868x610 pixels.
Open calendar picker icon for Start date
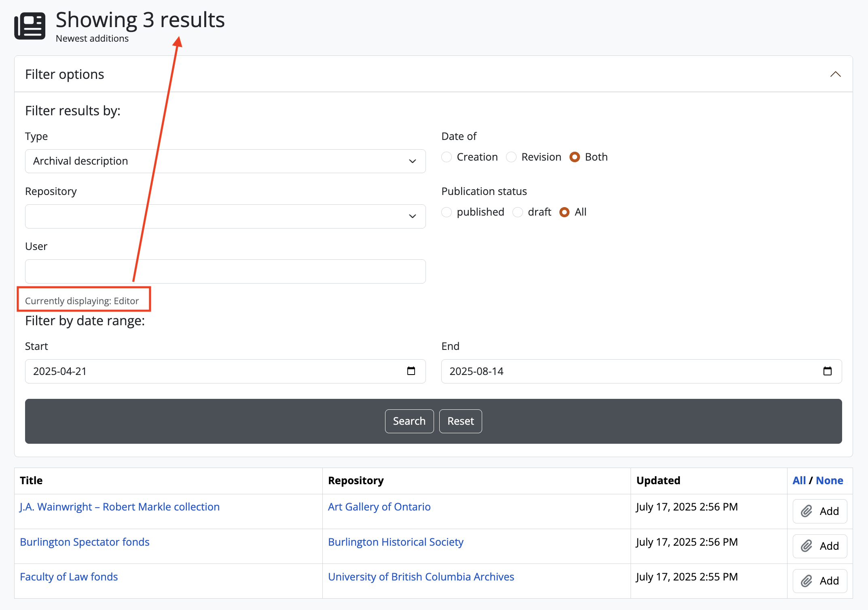click(411, 371)
